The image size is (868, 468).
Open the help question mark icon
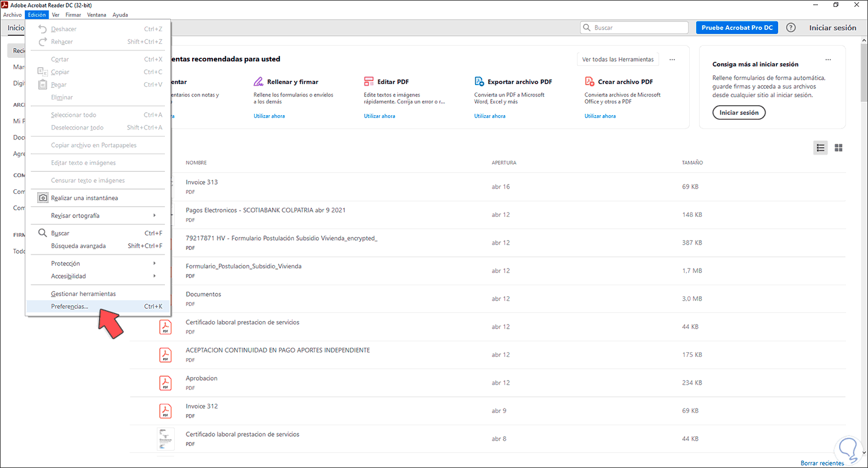[791, 28]
